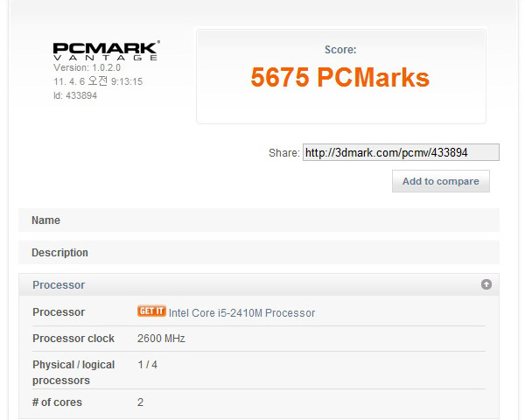Click the Add to compare button
Image resolution: width=525 pixels, height=420 pixels.
click(441, 181)
